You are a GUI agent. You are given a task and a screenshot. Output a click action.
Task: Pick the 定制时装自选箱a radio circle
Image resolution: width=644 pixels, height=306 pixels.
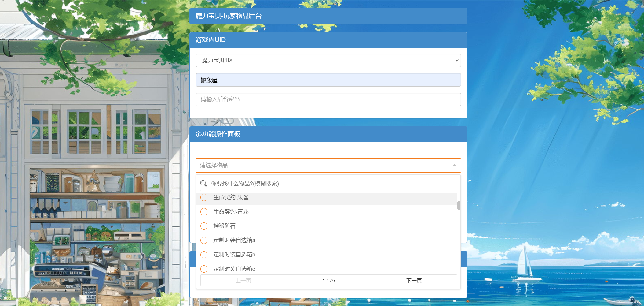click(x=204, y=241)
